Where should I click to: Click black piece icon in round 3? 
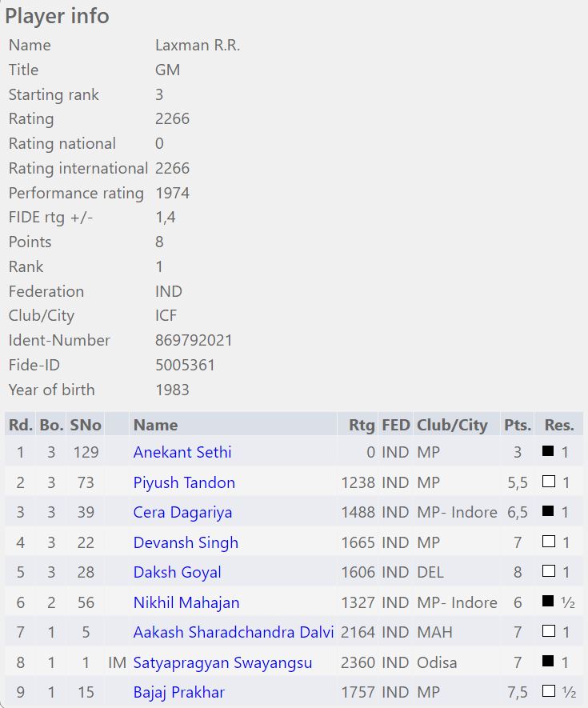coord(548,511)
